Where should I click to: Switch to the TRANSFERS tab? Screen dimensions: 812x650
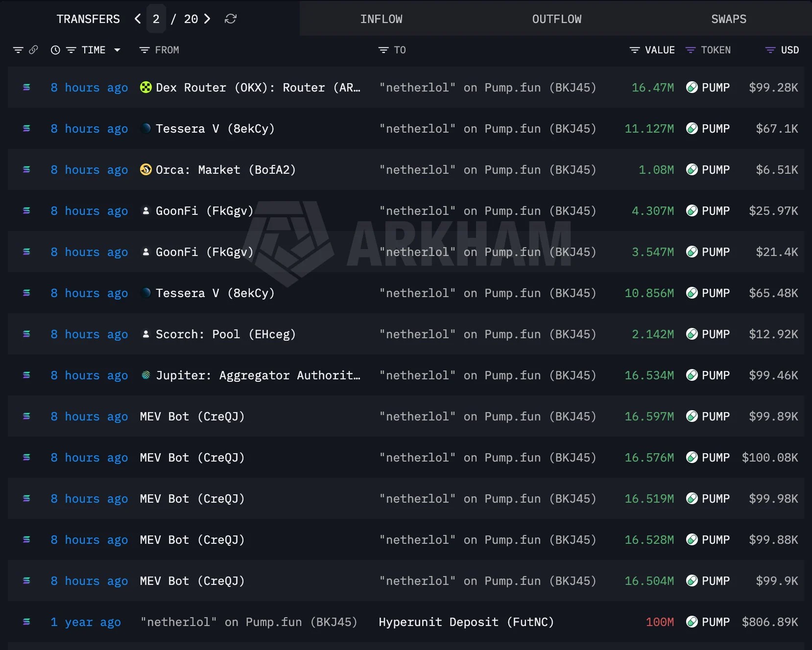pyautogui.click(x=88, y=19)
